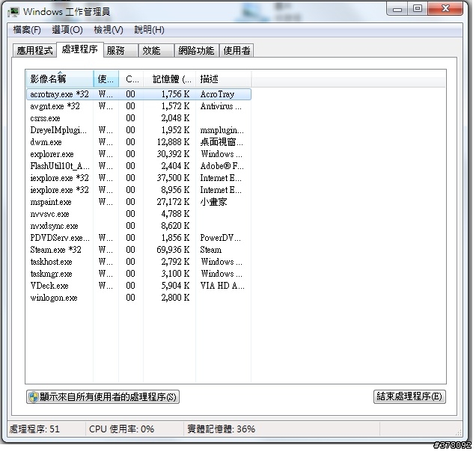Screen dimensions: 476x451
Task: Sort by 影像名稱 column header
Action: click(x=60, y=79)
